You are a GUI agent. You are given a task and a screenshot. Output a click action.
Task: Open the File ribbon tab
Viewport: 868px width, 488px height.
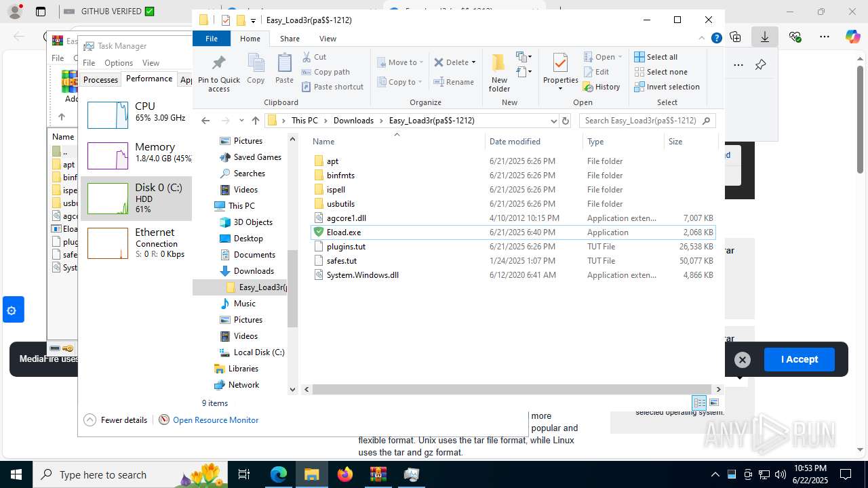coord(212,39)
